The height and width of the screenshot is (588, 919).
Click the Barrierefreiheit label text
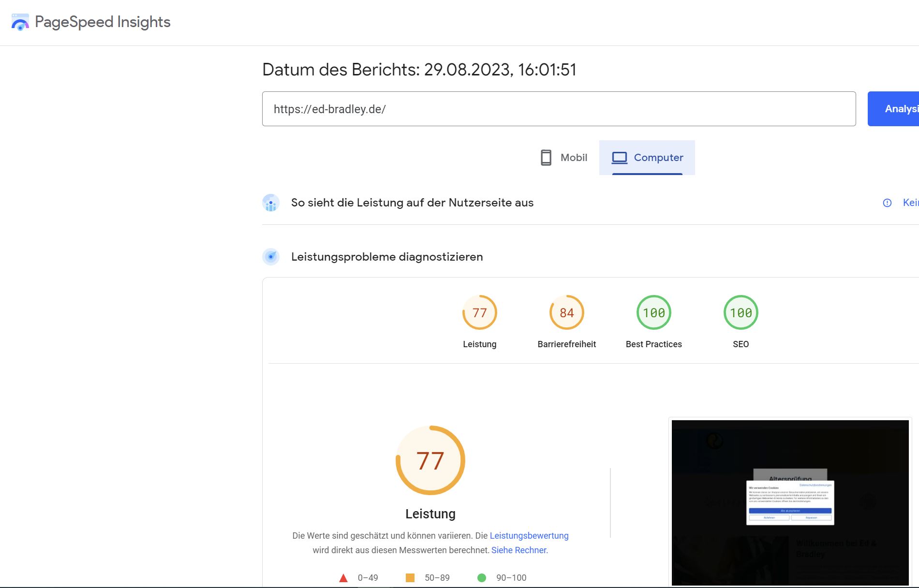pyautogui.click(x=567, y=344)
